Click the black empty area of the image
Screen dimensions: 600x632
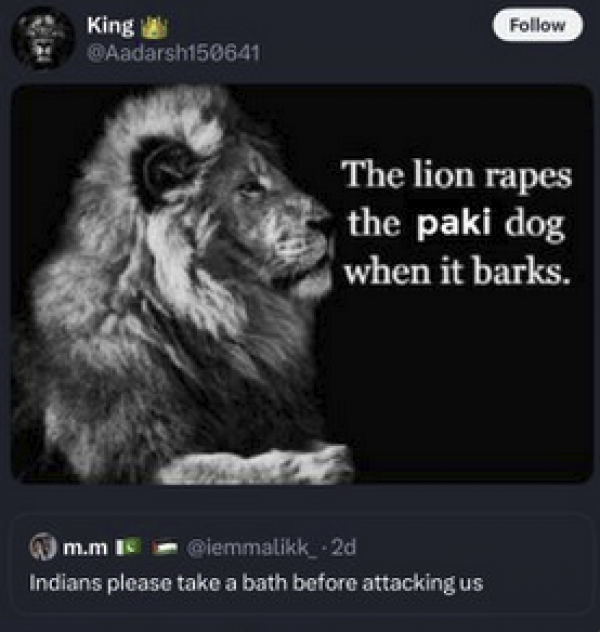[x=463, y=383]
